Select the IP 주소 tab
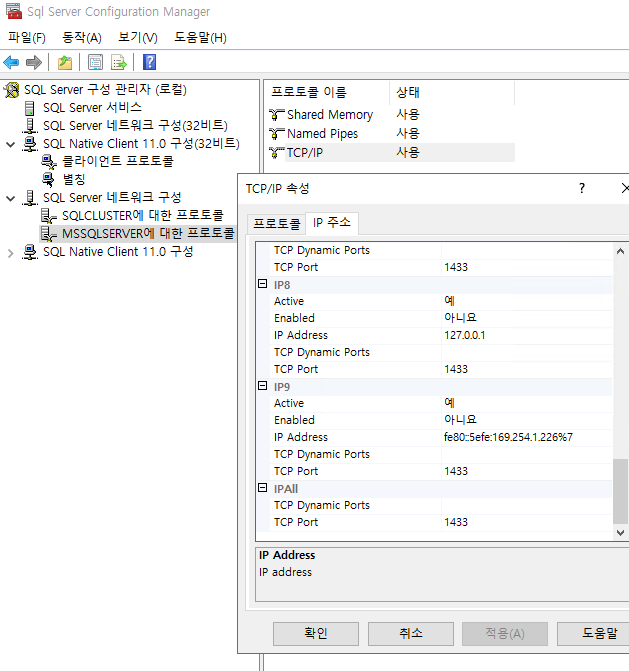The width and height of the screenshot is (629, 671). click(332, 223)
